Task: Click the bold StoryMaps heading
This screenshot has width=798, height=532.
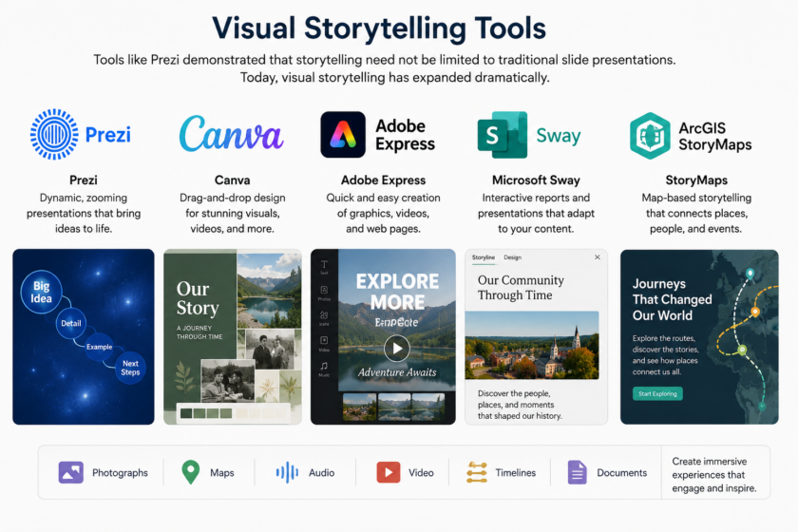Action: point(696,180)
